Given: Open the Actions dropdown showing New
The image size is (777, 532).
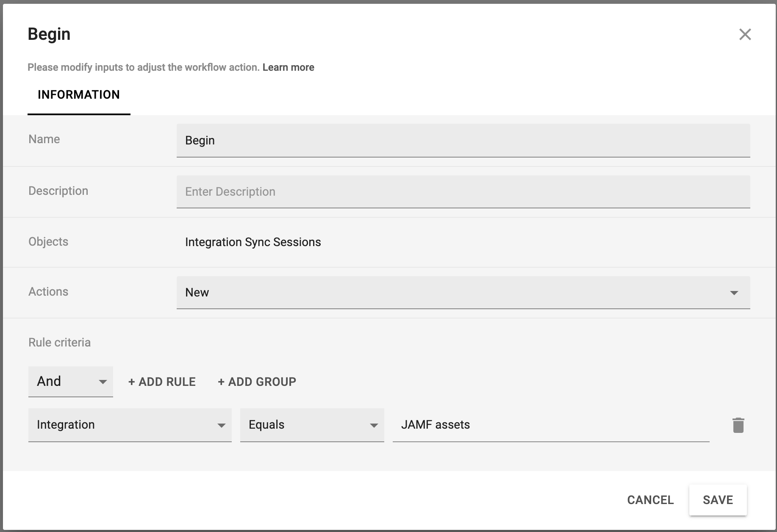Looking at the screenshot, I should (x=463, y=293).
